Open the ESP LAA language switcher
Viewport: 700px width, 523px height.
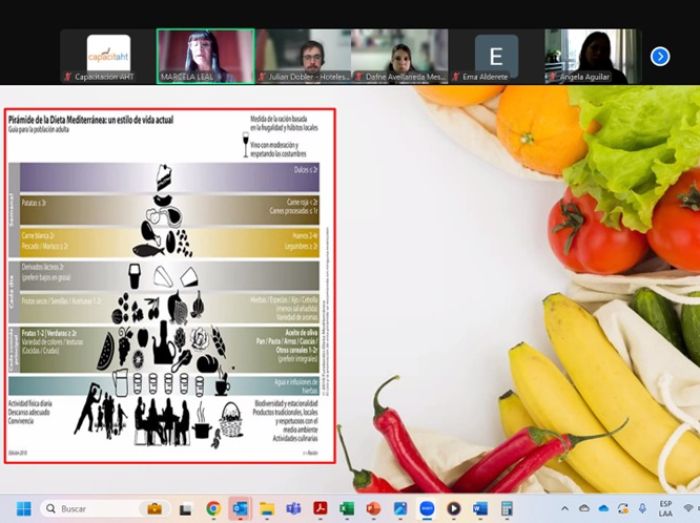664,509
